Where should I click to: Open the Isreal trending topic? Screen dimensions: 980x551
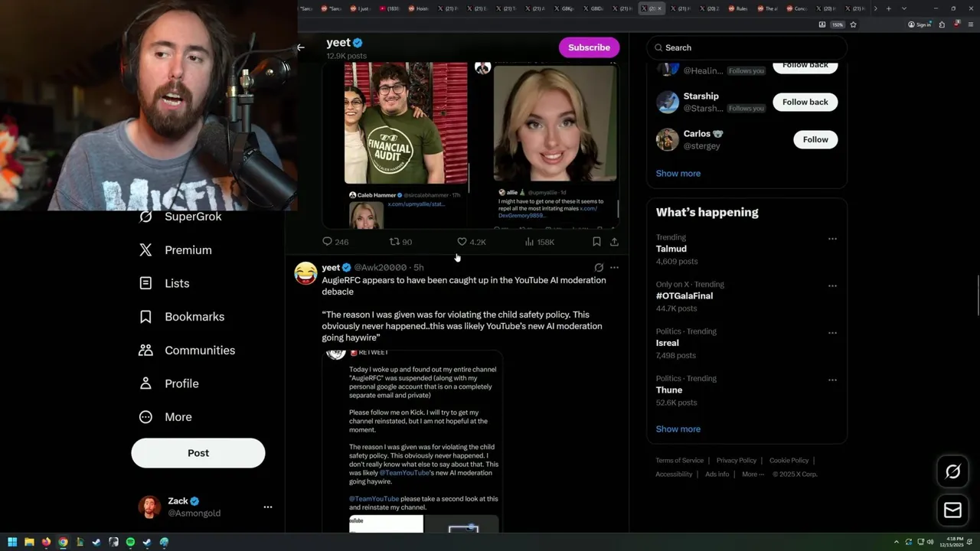coord(668,343)
